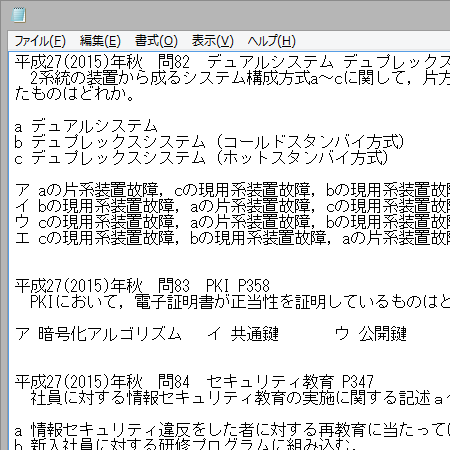
Task: Click the Notepad icon in the title bar
Action: pos(19,15)
